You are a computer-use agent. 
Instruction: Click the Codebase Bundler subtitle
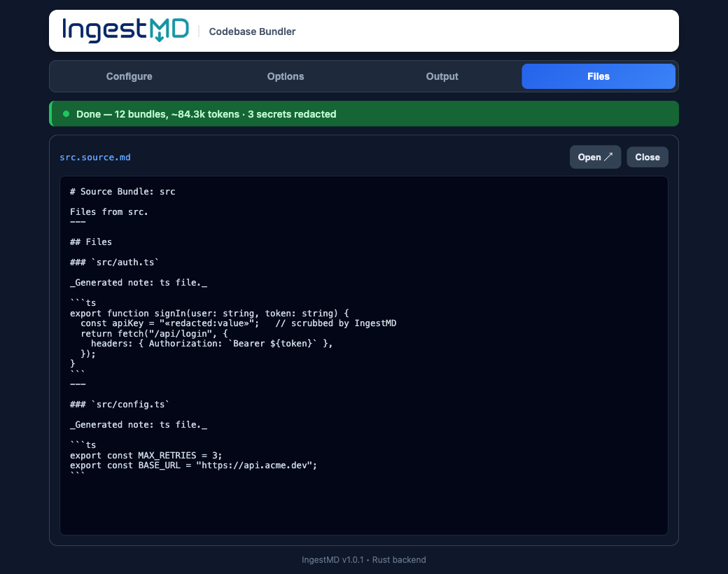(252, 31)
